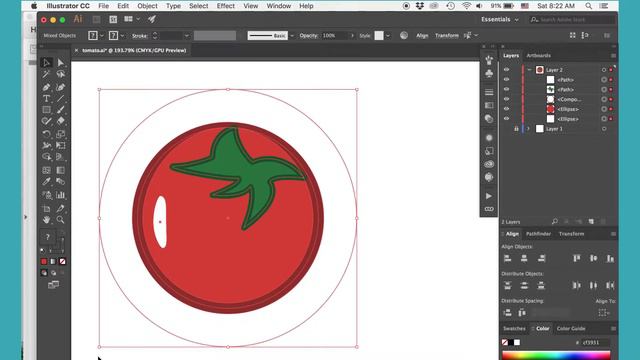
Task: Select the Rotate tool
Action: pyautogui.click(x=47, y=134)
